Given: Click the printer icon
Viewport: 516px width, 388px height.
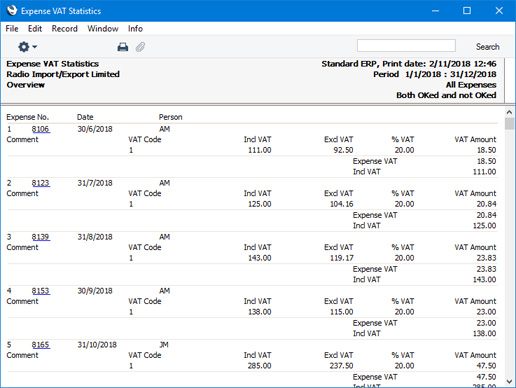Looking at the screenshot, I should (123, 47).
